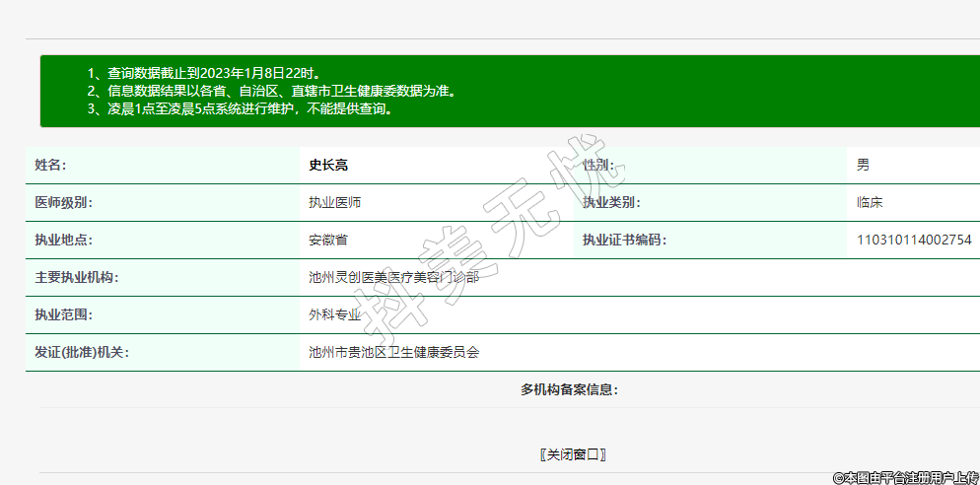The height and width of the screenshot is (485, 980).
Task: Click the 性别 field label
Action: tap(597, 165)
